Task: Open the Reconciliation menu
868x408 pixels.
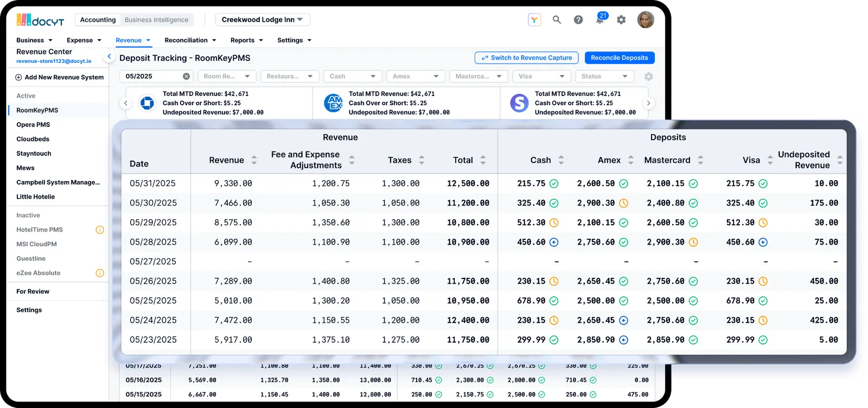Action: [190, 40]
